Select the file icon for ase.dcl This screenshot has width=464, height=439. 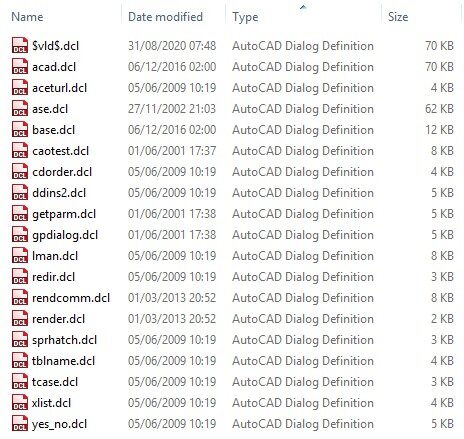pyautogui.click(x=20, y=108)
